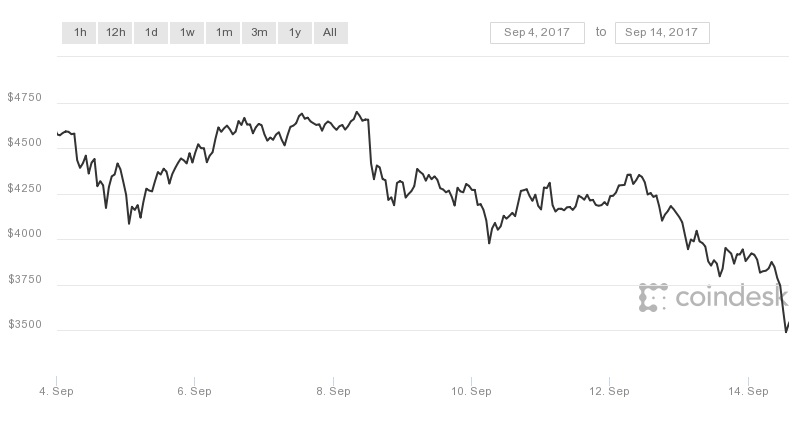Click the 12. Sep axis marker
The height and width of the screenshot is (435, 800).
609,391
